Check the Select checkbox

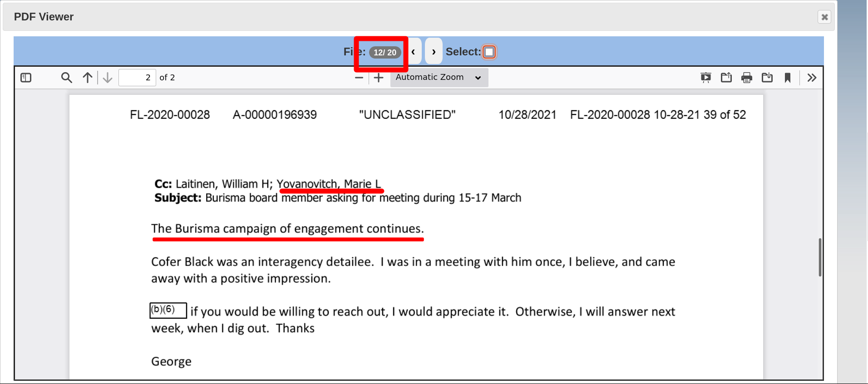[489, 52]
